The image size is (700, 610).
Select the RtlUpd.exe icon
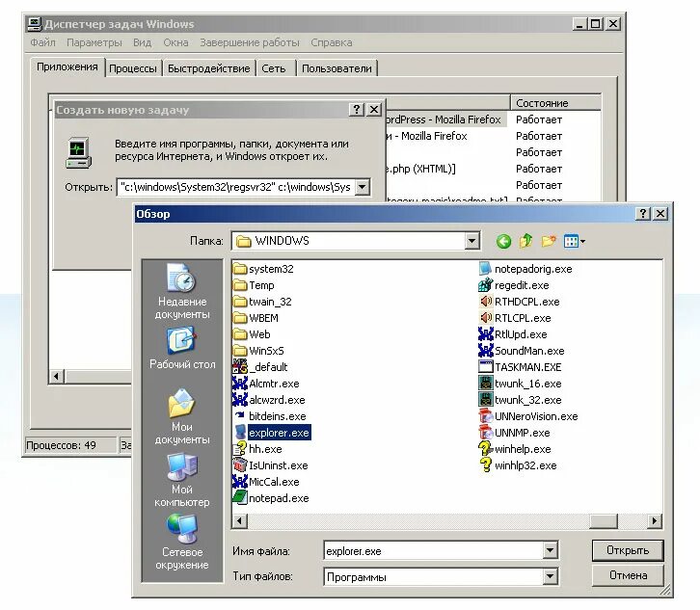click(x=486, y=334)
